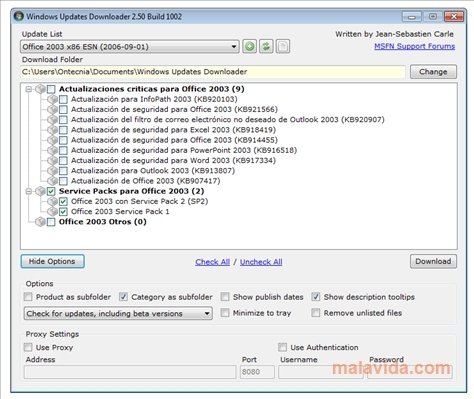Click package icon beside Actualizaciones críticas category
The height and width of the screenshot is (399, 474).
(x=40, y=89)
